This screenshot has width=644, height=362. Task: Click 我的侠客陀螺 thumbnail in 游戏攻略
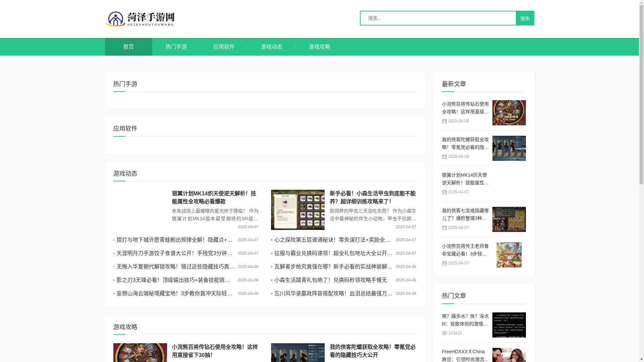pos(298,353)
